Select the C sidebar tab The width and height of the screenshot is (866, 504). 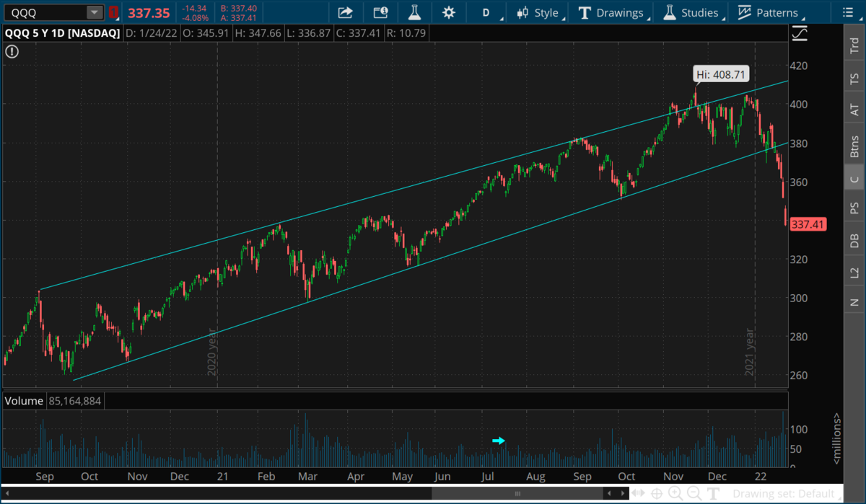click(854, 179)
